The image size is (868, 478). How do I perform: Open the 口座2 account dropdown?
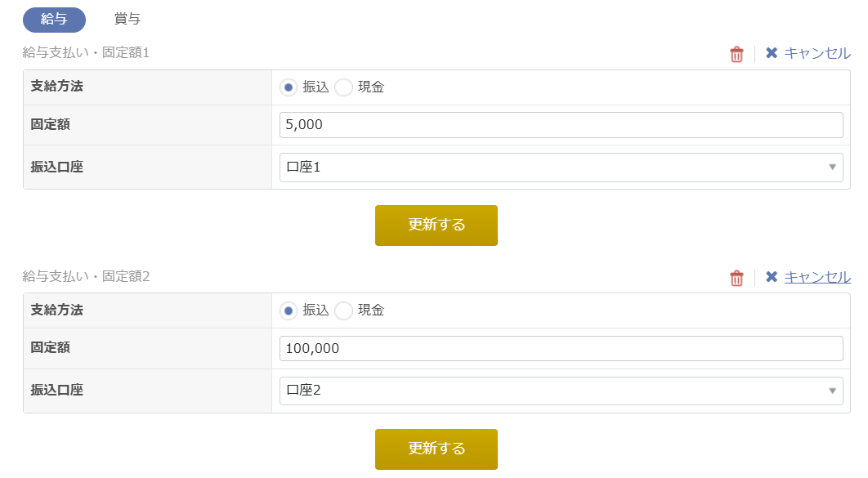560,391
